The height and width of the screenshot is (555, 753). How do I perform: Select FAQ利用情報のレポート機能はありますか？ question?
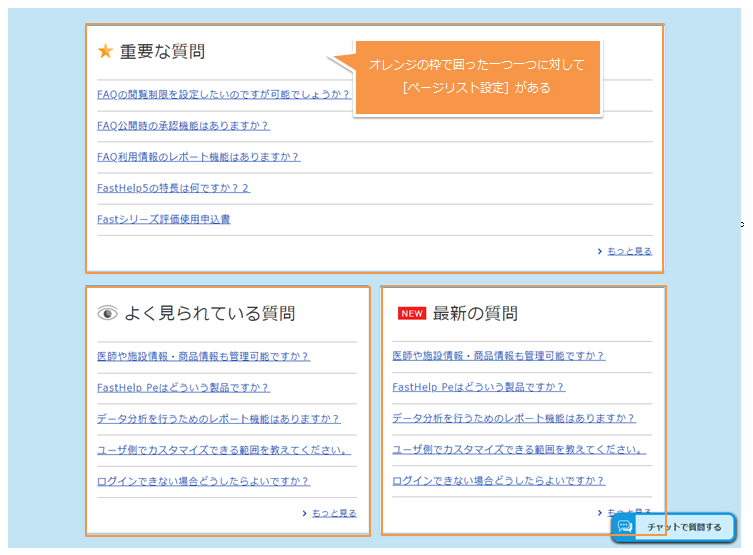click(x=198, y=157)
